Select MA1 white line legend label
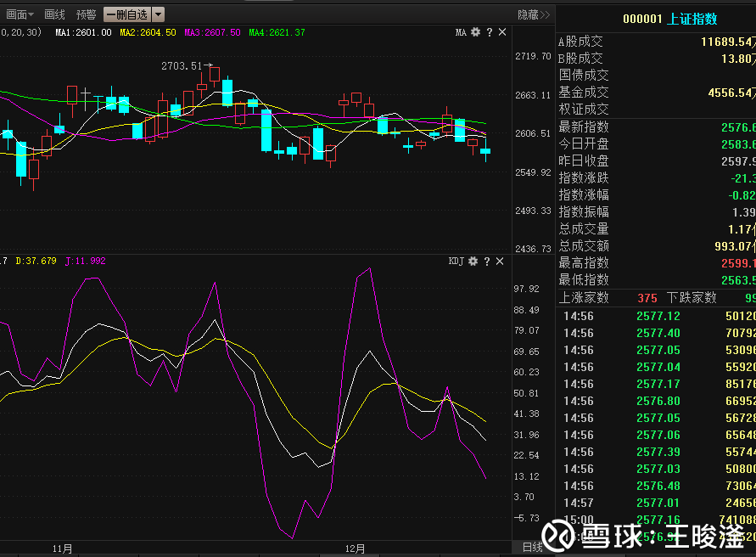This screenshot has height=557, width=756. 83,32
